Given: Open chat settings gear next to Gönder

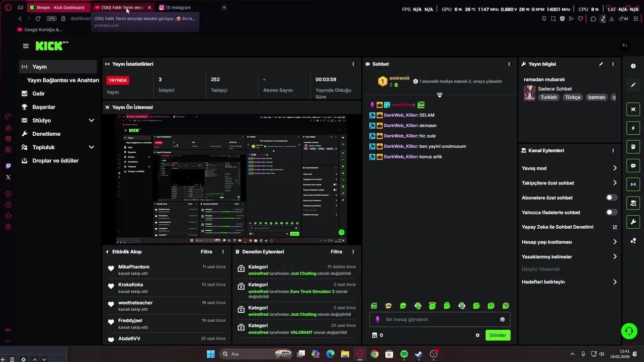Looking at the screenshot, I should click(x=477, y=335).
